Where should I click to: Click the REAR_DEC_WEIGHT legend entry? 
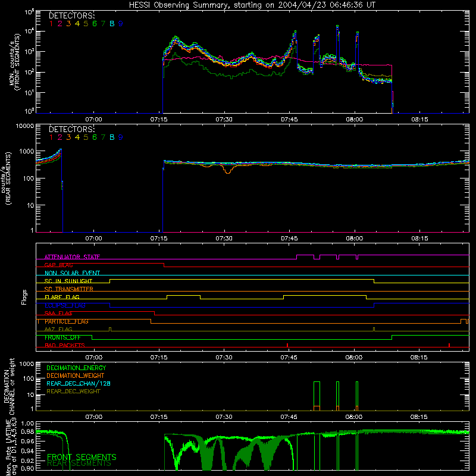tap(73, 392)
